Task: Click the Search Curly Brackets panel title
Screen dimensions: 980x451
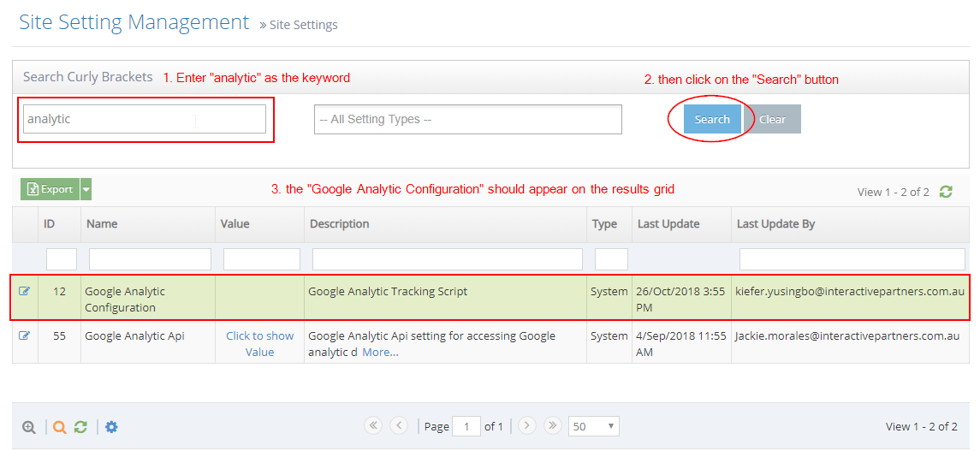Action: point(87,77)
